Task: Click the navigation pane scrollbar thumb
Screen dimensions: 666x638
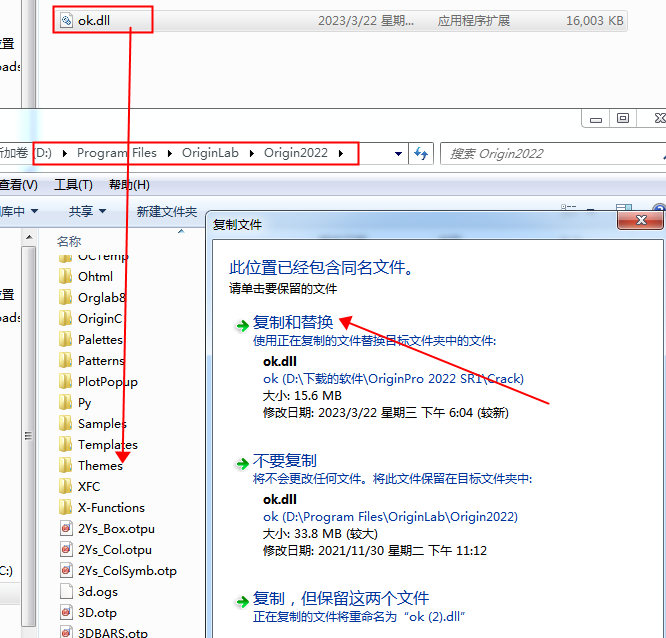Action: tap(28, 436)
